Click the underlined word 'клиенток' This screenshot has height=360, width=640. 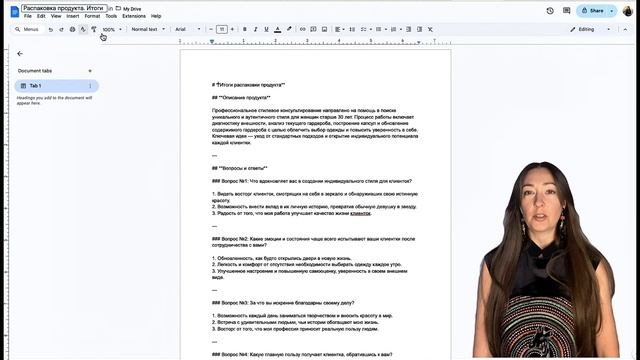coord(360,213)
